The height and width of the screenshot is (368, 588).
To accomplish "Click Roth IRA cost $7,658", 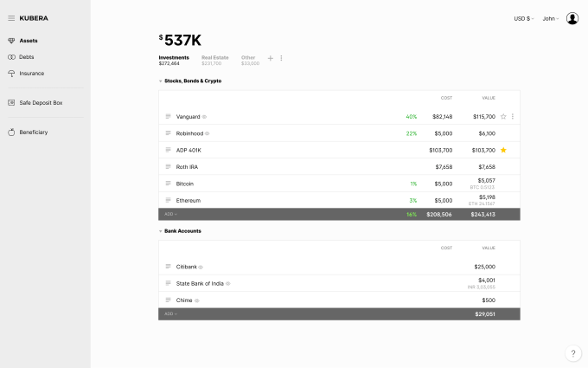I will click(444, 167).
